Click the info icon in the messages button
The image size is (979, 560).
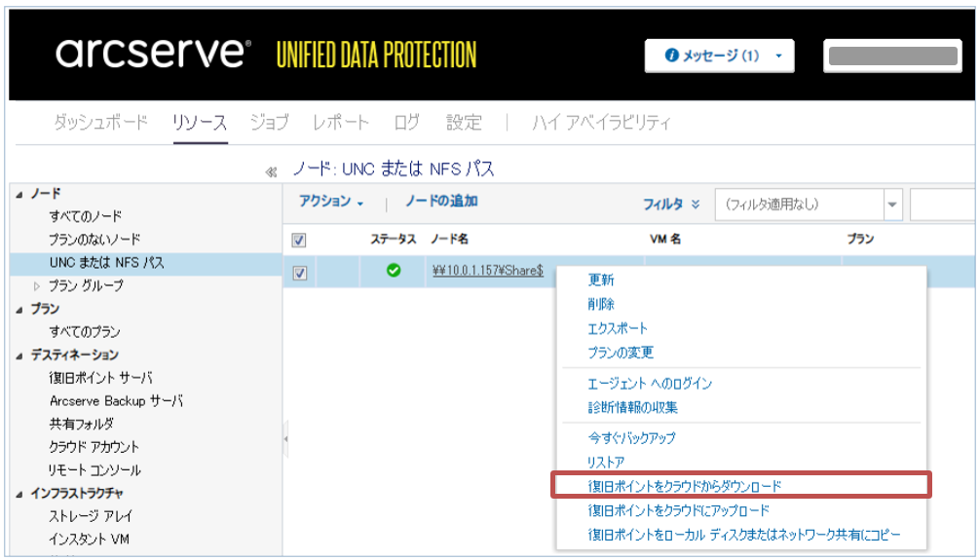672,56
